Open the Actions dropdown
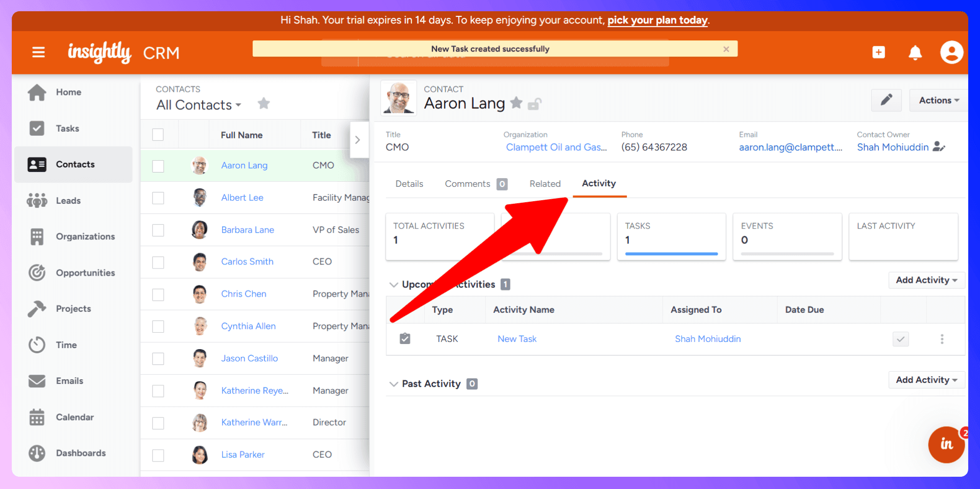The height and width of the screenshot is (489, 980). click(x=939, y=100)
